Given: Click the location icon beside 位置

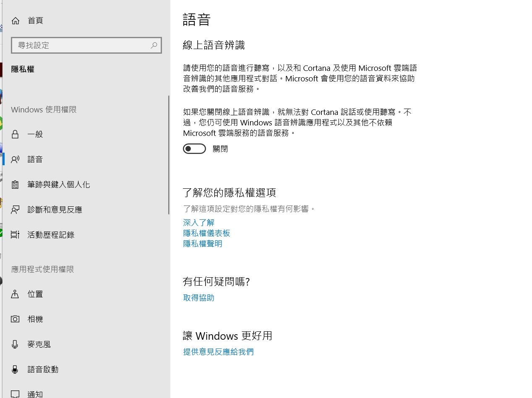Looking at the screenshot, I should pyautogui.click(x=15, y=294).
